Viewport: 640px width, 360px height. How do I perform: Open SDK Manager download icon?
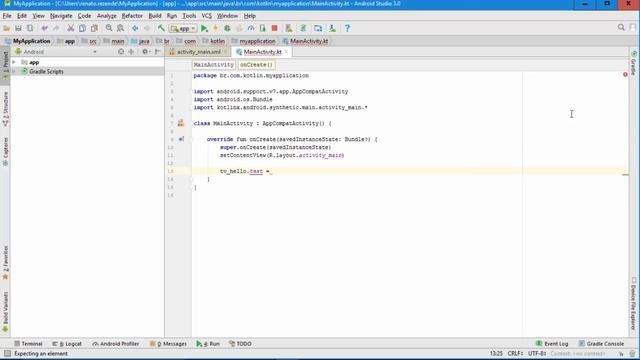click(333, 28)
